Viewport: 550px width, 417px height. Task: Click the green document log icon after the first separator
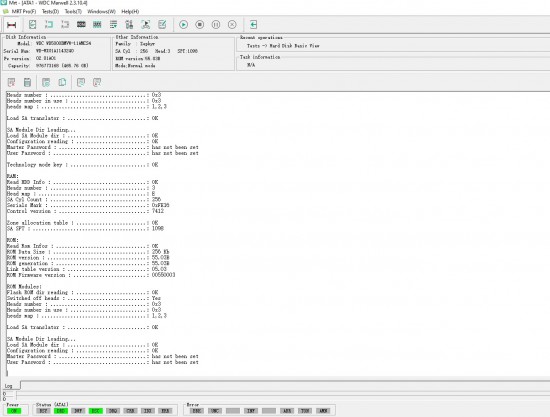point(46,82)
